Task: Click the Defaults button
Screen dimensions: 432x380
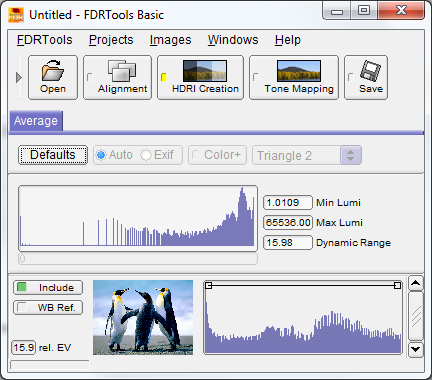Action: pos(53,155)
